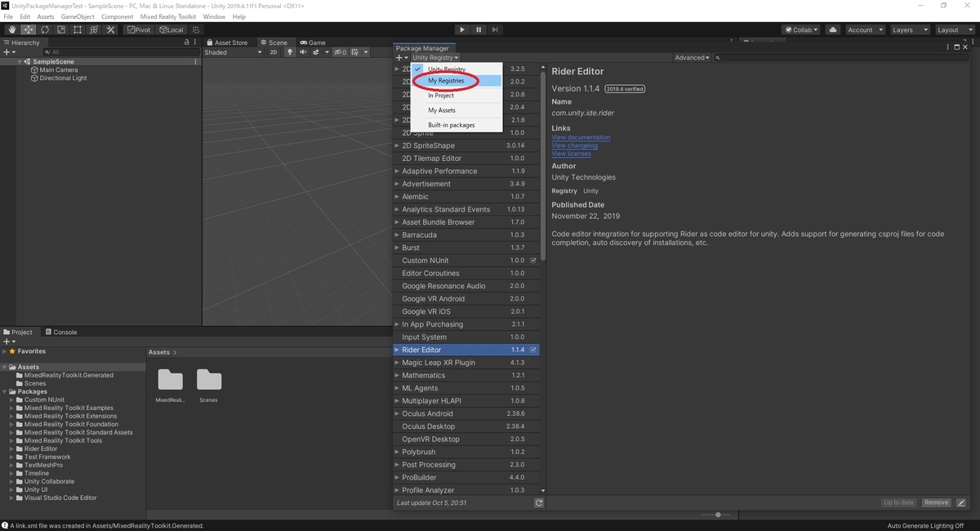
Task: Click the Package Manager add plus button
Action: click(x=401, y=58)
